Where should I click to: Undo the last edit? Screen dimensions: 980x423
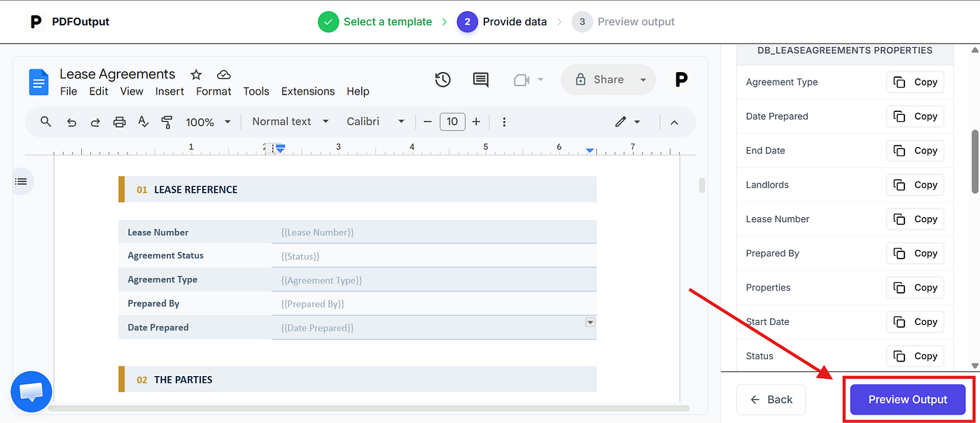tap(71, 122)
